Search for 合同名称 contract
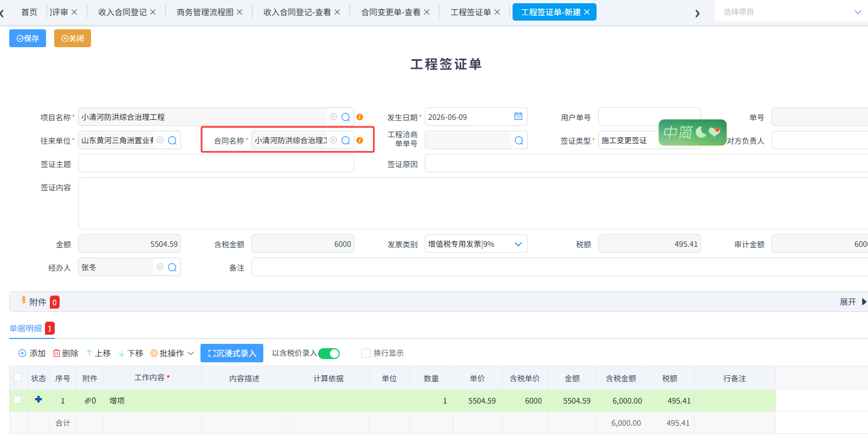Viewport: 868px width, 448px height. 346,140
